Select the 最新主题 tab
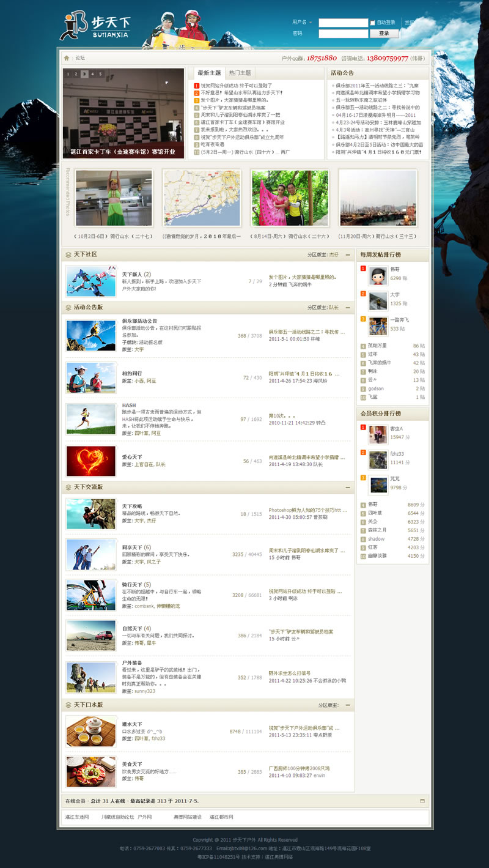 click(209, 73)
